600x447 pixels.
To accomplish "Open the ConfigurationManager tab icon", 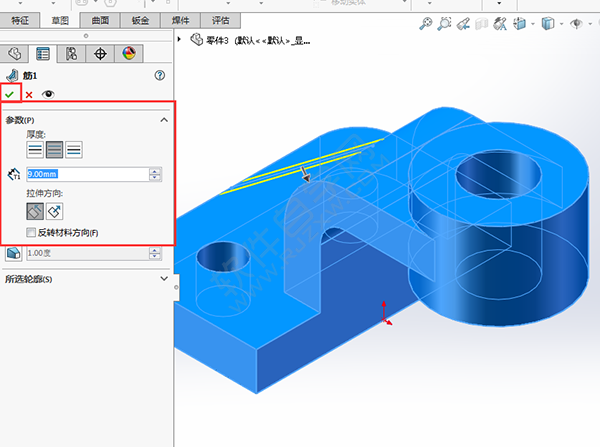I will click(71, 54).
